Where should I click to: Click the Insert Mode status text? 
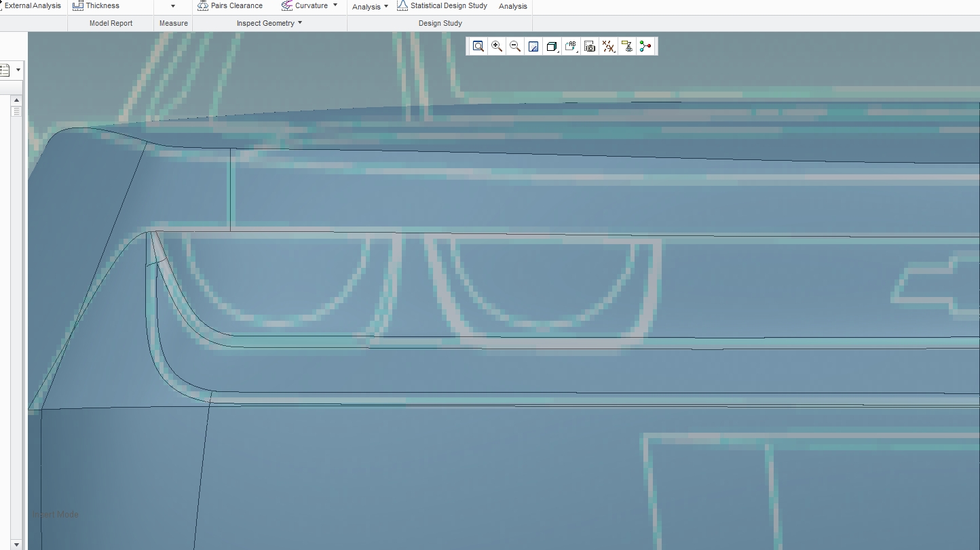click(56, 515)
